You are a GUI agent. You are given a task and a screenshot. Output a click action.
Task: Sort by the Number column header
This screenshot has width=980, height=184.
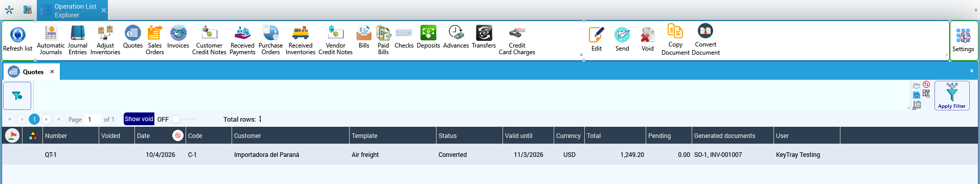[x=71, y=136]
